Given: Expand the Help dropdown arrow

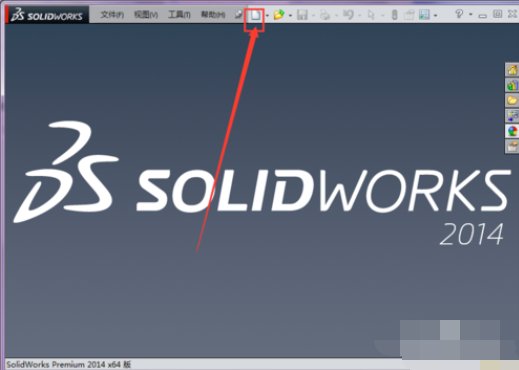Looking at the screenshot, I should pyautogui.click(x=471, y=15).
